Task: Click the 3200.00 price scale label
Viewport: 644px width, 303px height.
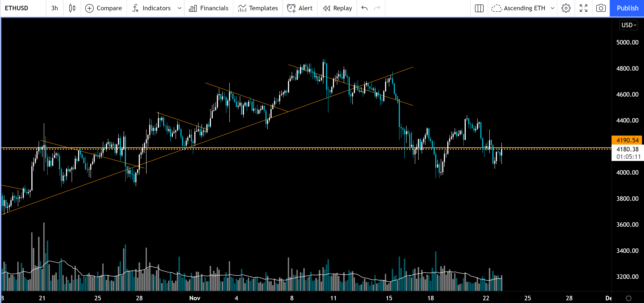Action: 627,277
